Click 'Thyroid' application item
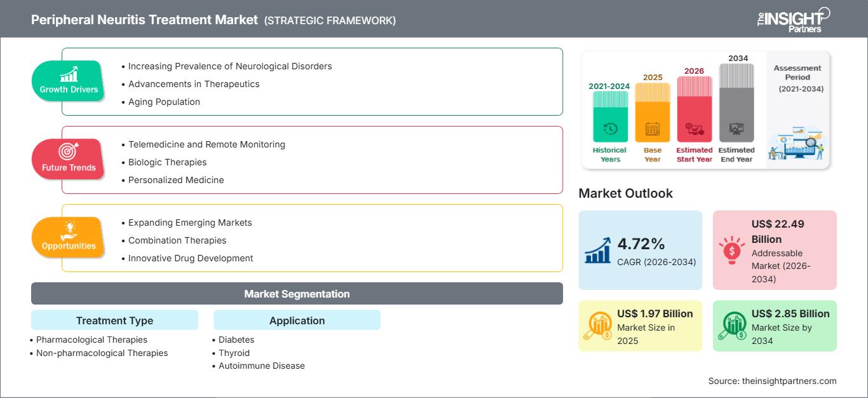Screen dimensions: 868x398 234,353
